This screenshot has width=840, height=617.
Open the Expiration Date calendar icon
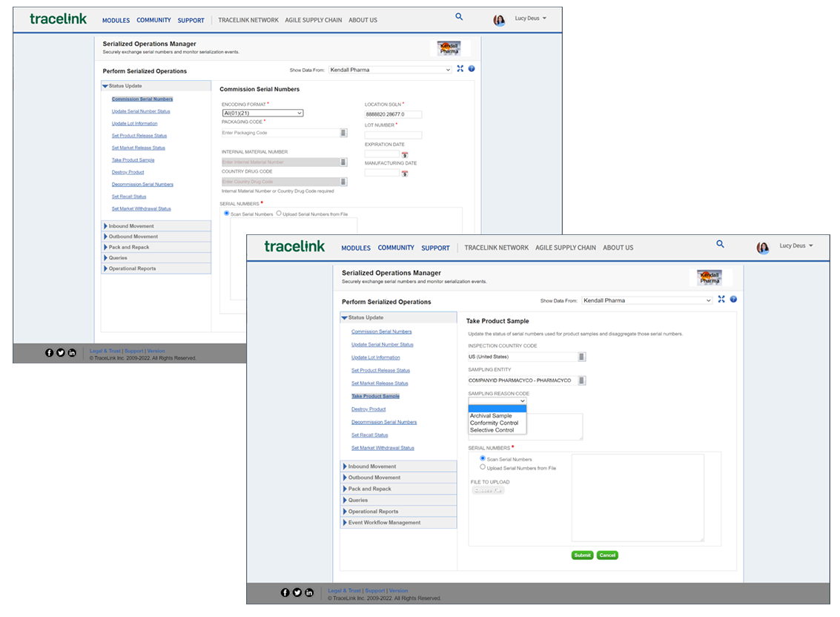click(x=405, y=155)
